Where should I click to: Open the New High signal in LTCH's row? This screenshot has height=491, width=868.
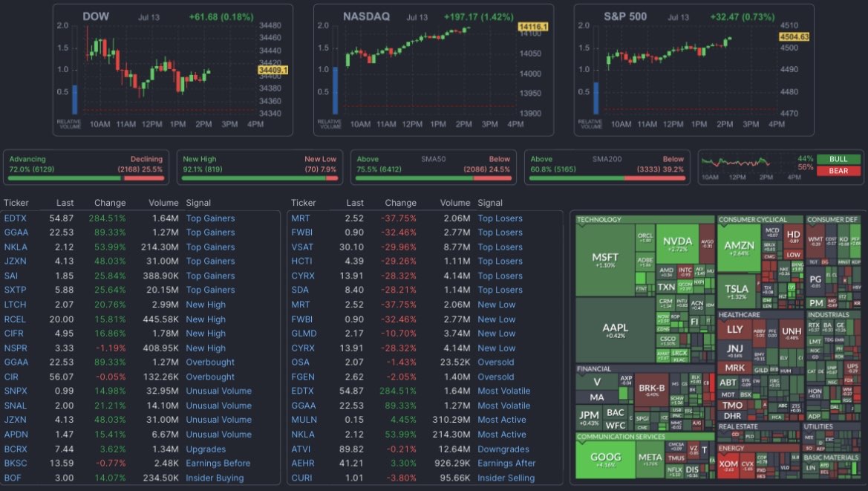(206, 305)
